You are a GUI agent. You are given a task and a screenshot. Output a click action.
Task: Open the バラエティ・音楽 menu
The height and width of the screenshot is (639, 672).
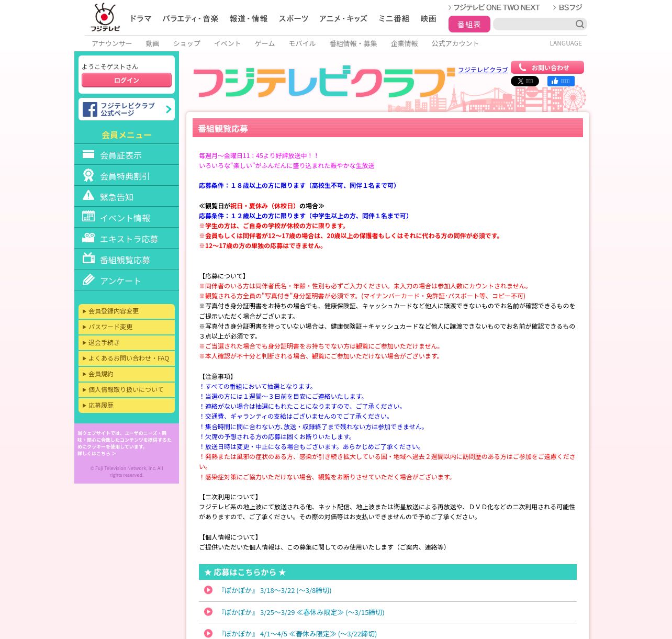191,19
